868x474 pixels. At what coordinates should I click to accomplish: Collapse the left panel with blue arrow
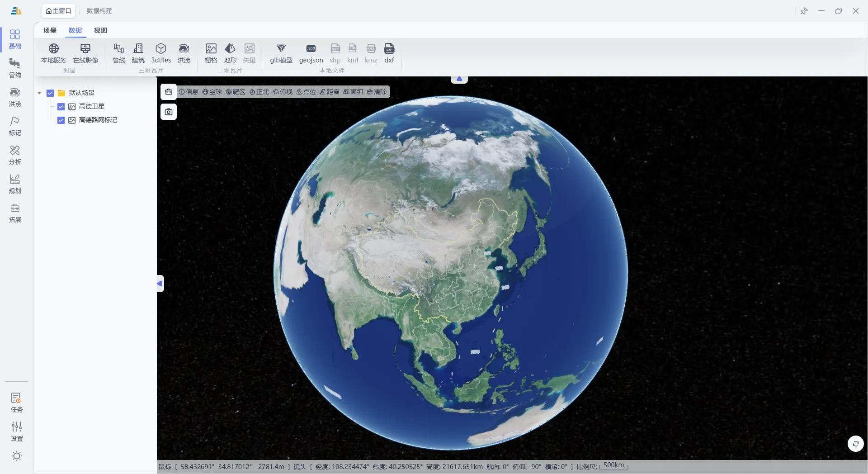pos(160,284)
